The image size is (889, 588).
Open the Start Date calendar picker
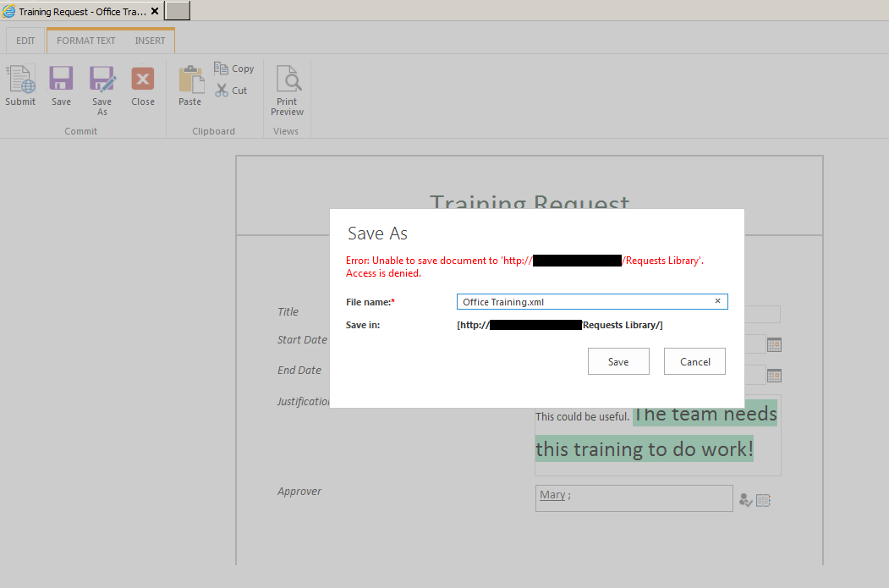pyautogui.click(x=774, y=344)
